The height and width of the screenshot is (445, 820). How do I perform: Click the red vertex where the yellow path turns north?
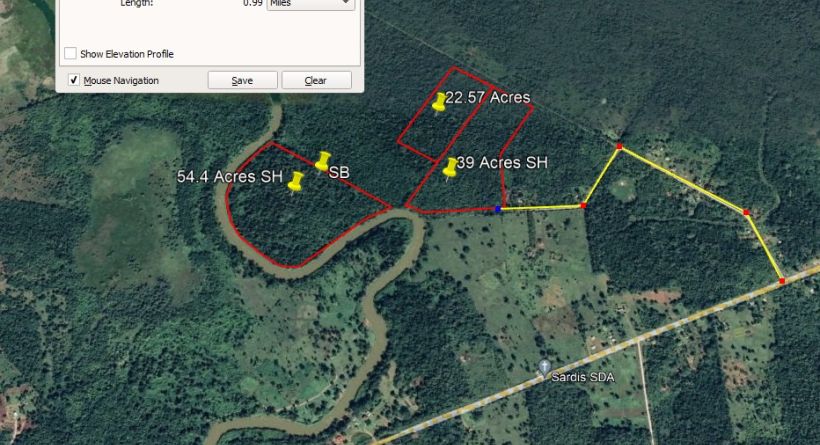[x=584, y=206]
